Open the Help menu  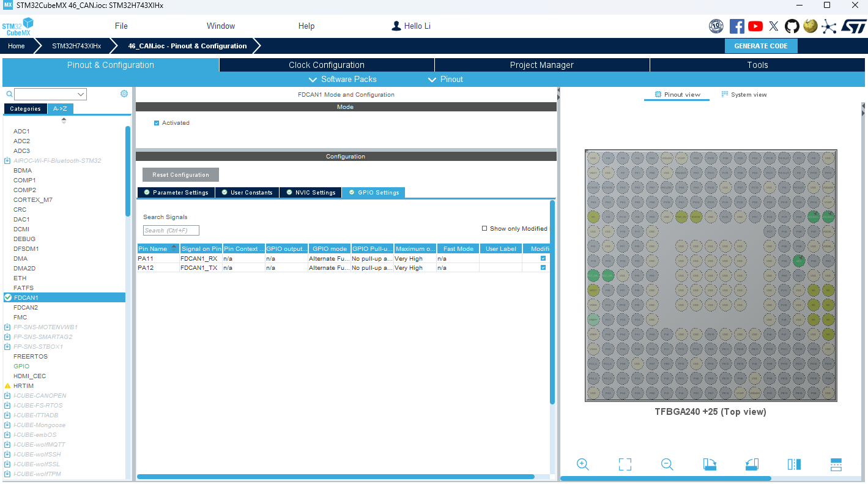[306, 26]
